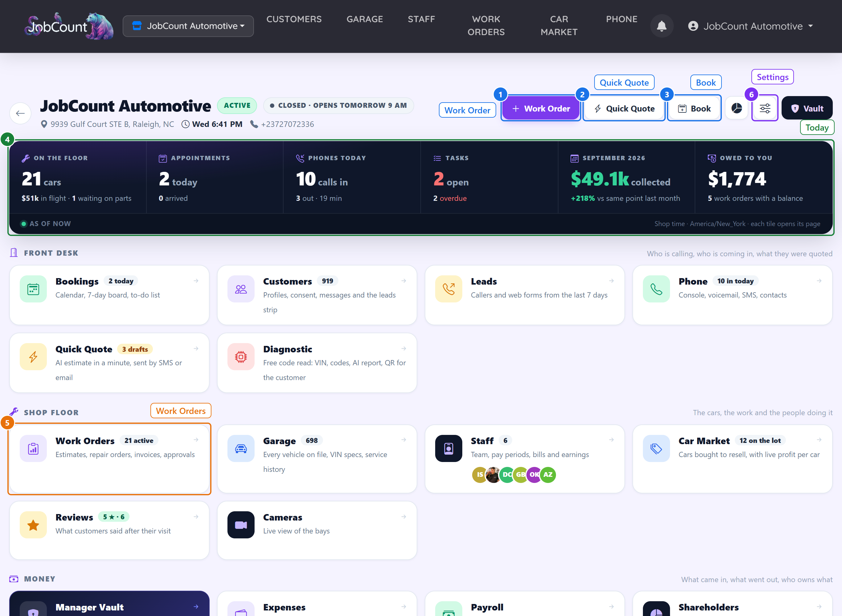The height and width of the screenshot is (616, 842).
Task: Open the On The Floor 21 cars tile
Action: [78, 177]
